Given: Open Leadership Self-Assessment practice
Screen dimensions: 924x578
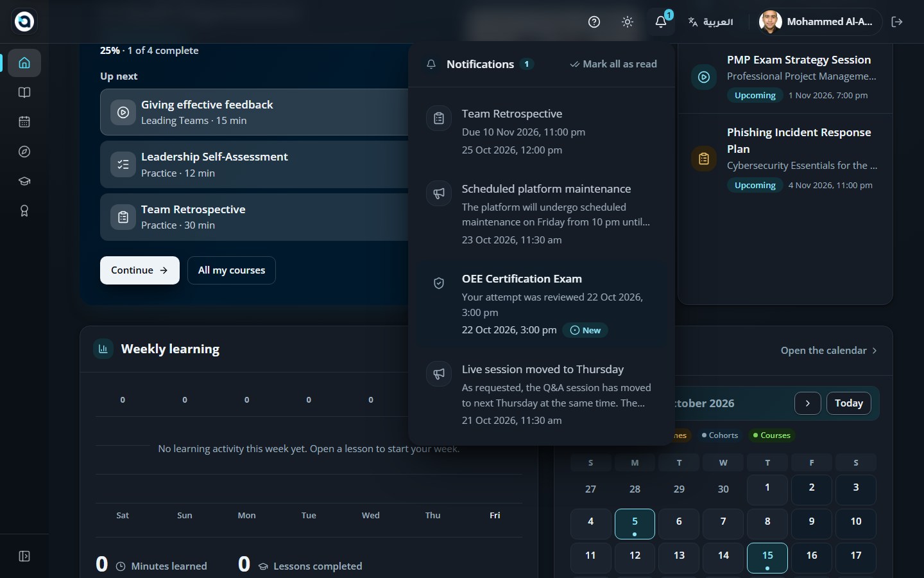Looking at the screenshot, I should pyautogui.click(x=254, y=165).
